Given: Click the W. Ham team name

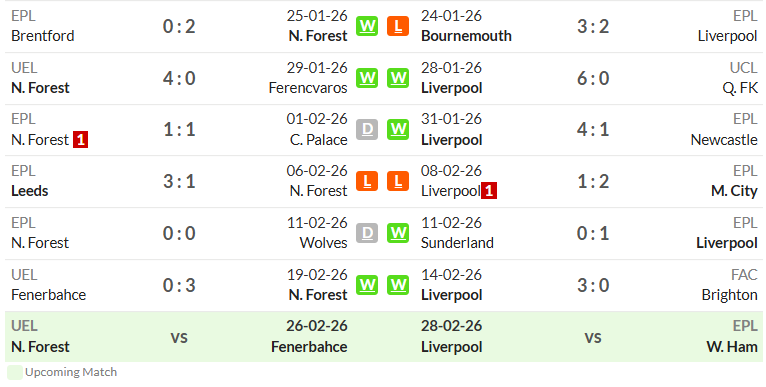Looking at the screenshot, I should click(x=732, y=347).
